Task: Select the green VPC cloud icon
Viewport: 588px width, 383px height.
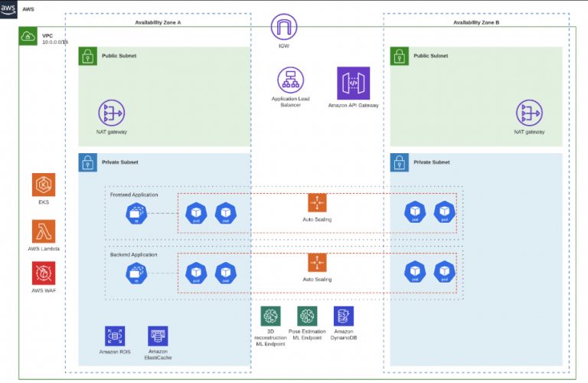Action: (x=28, y=36)
